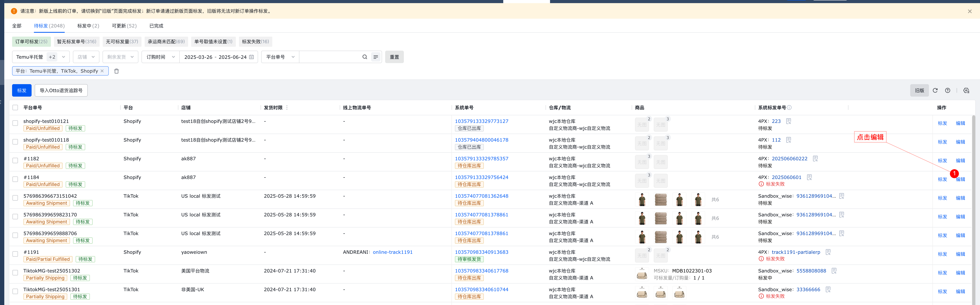Click the blue 标发 button
980x305 pixels.
tap(22, 91)
